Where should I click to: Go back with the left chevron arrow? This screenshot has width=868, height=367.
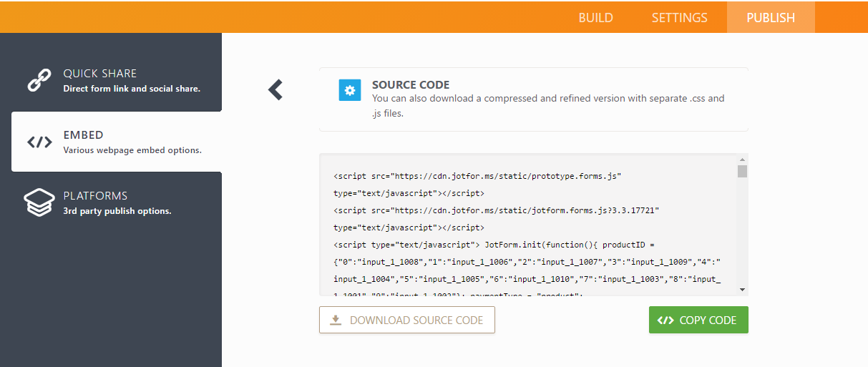tap(275, 89)
